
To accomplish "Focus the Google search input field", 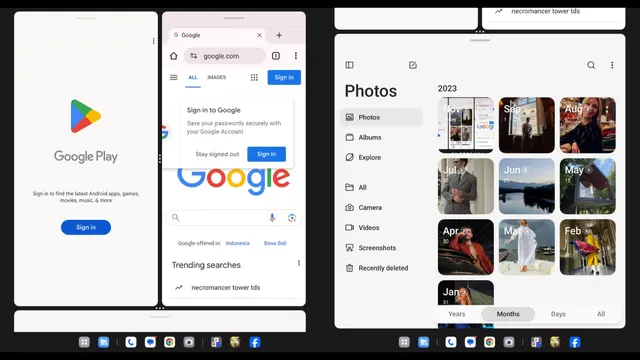I will [x=233, y=218].
